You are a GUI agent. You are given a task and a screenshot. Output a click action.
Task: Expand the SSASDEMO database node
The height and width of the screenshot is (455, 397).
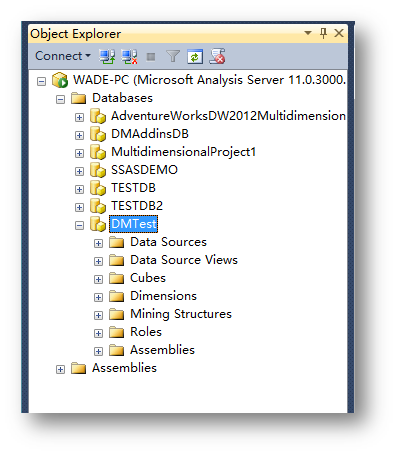coord(79,171)
